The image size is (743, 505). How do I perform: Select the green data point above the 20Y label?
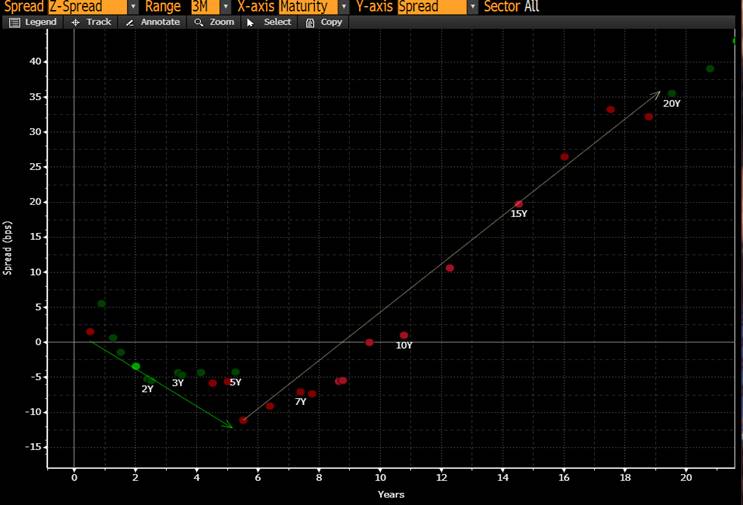(x=671, y=94)
